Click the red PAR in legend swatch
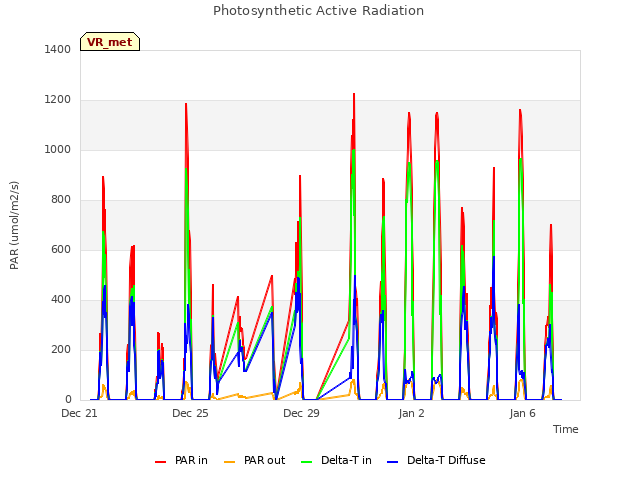This screenshot has width=640, height=480. click(160, 462)
